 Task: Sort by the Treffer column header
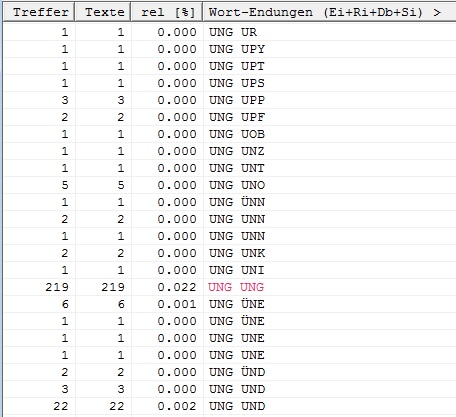[x=39, y=12]
